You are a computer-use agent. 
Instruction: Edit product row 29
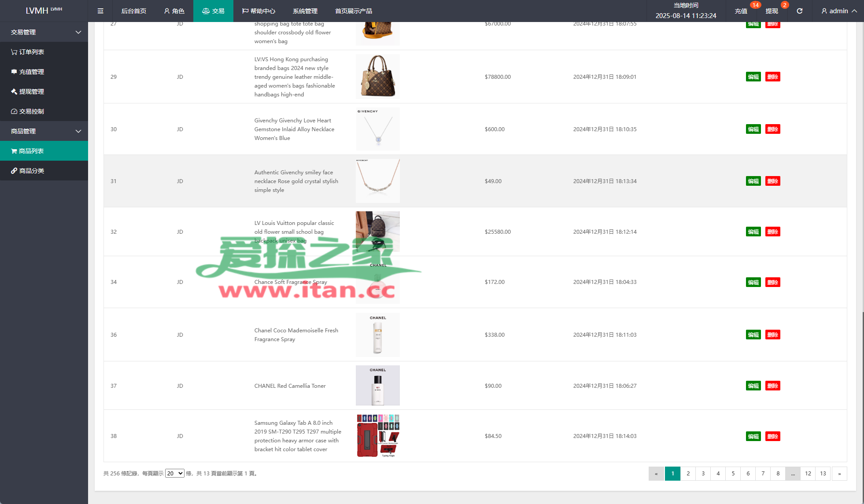(753, 77)
